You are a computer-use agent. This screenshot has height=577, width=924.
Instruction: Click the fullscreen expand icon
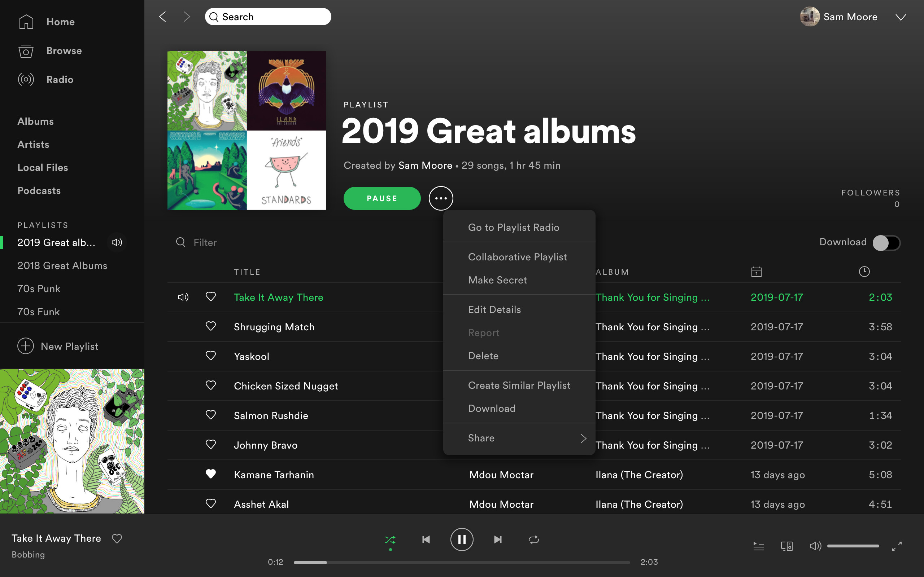pos(897,546)
